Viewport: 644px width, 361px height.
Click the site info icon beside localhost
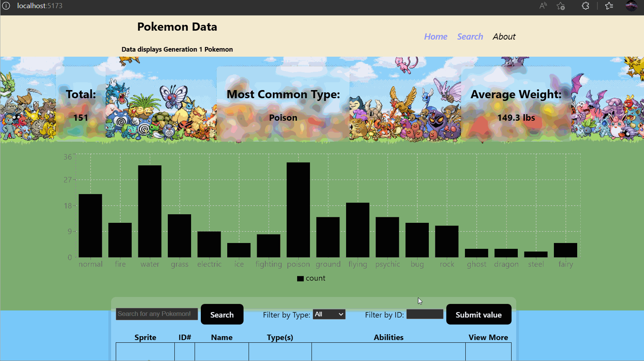[6, 6]
